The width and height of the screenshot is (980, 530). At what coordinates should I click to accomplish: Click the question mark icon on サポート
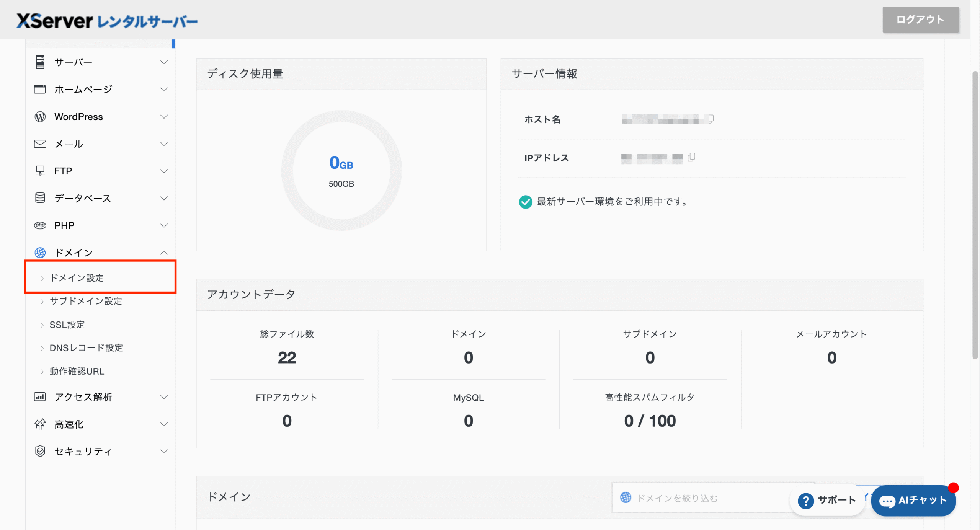pos(805,501)
